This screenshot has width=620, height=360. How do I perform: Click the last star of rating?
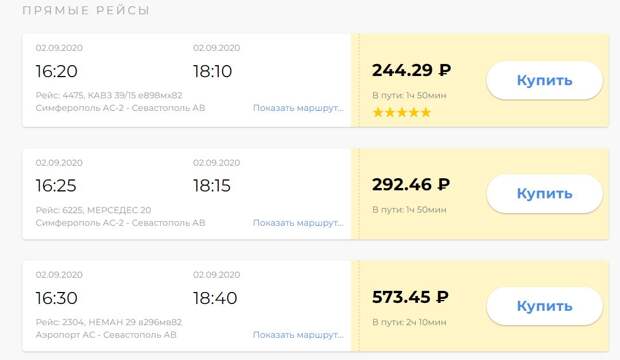click(x=426, y=113)
